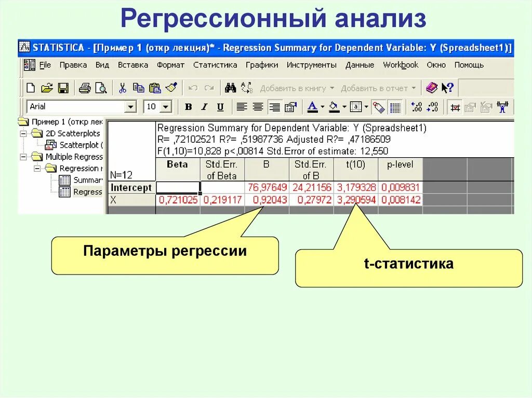Open the Правка menu

coord(73,65)
